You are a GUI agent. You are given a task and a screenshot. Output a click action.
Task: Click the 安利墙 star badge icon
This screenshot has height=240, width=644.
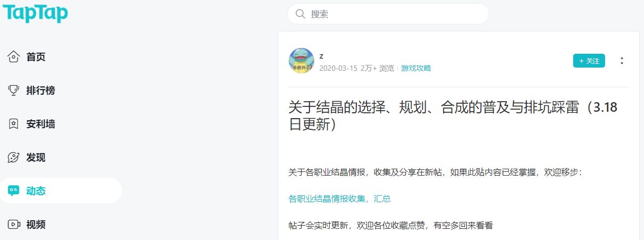14,124
